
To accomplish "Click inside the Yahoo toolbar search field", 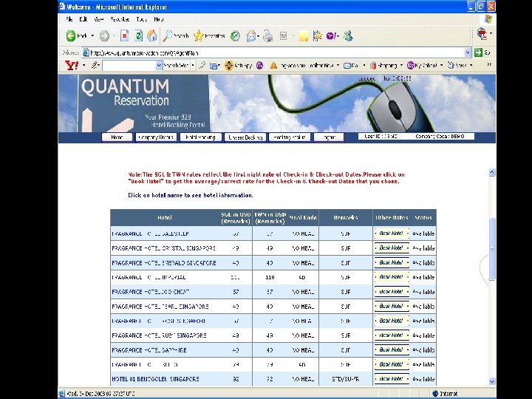I will tap(129, 66).
